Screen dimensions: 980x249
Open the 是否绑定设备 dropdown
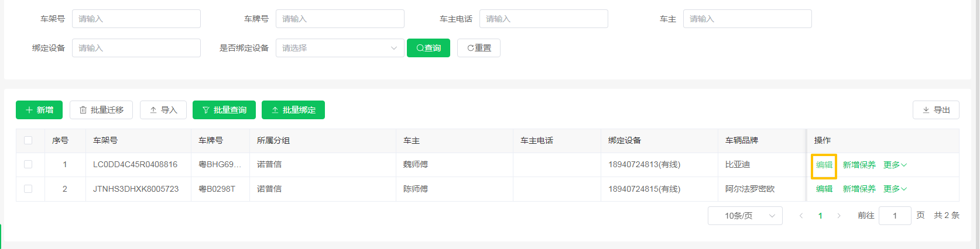click(x=340, y=48)
